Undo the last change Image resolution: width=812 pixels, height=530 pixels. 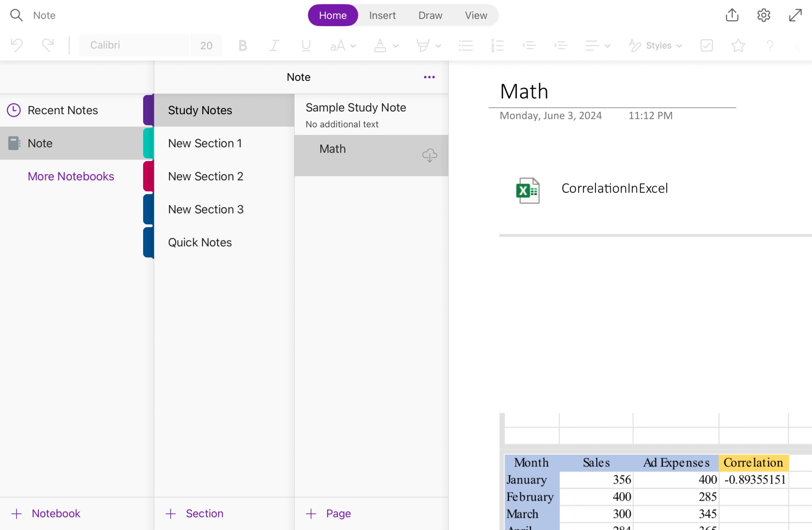coord(16,45)
